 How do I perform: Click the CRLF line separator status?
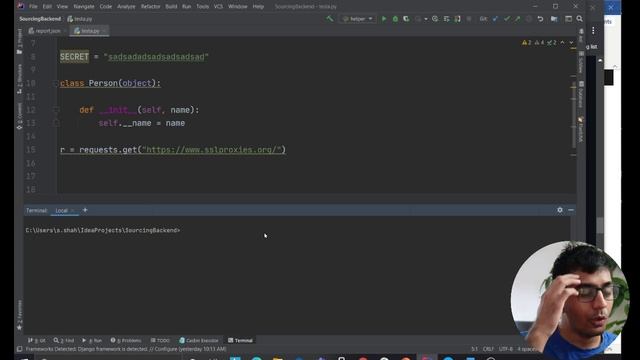488,349
